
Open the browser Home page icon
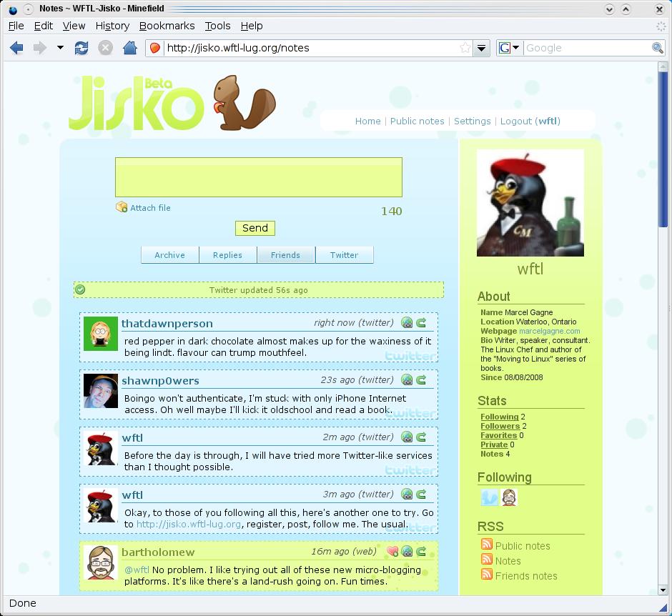[x=130, y=48]
